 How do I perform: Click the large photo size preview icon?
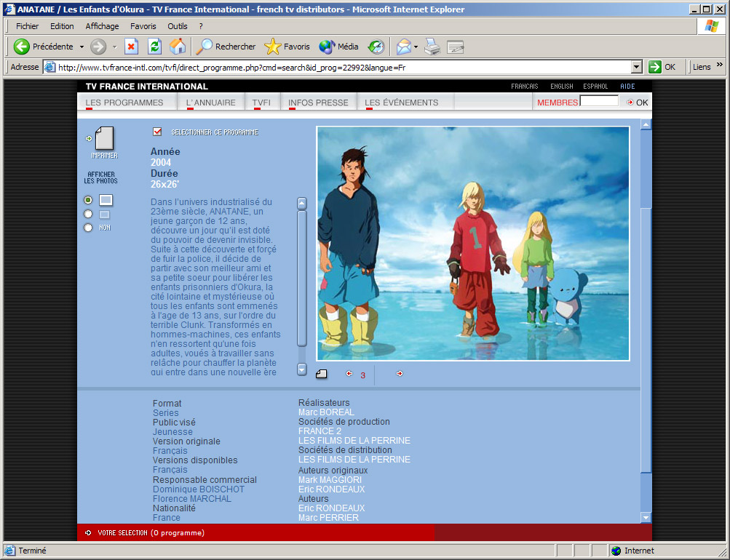(x=106, y=200)
